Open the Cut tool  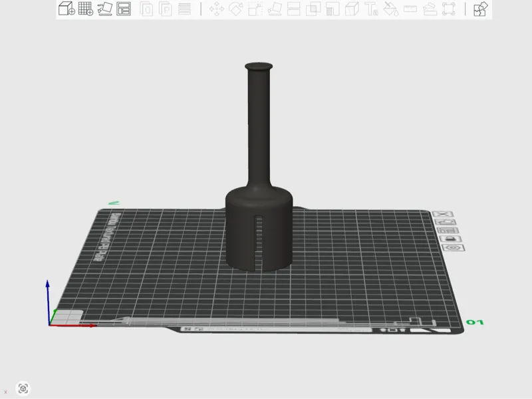(x=294, y=9)
